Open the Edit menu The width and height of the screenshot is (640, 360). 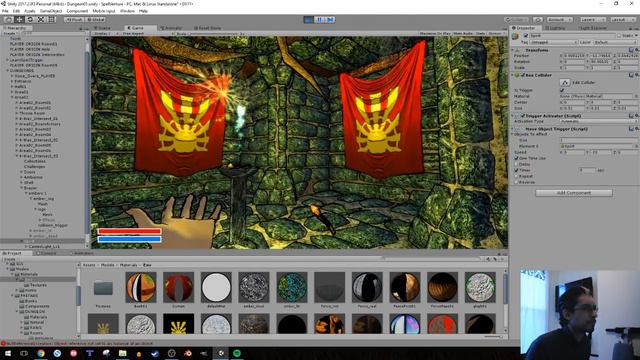pos(16,11)
